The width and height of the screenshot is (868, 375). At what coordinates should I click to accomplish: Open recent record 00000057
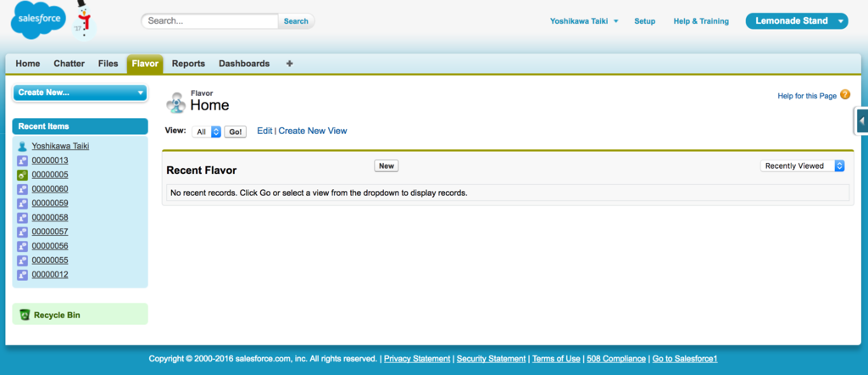coord(50,232)
